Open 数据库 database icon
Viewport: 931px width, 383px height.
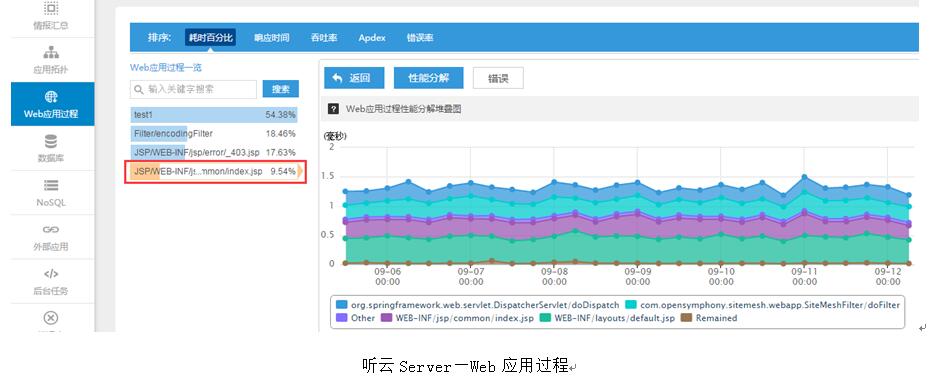coord(51,142)
